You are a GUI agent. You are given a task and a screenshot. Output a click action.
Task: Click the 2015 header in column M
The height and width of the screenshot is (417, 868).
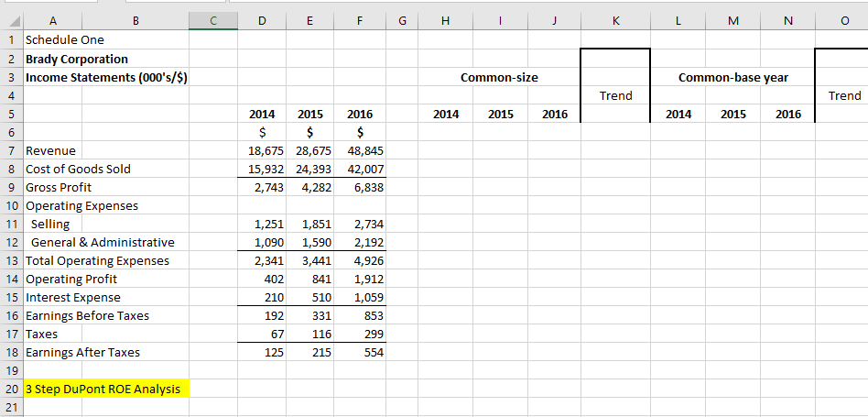[x=732, y=114]
